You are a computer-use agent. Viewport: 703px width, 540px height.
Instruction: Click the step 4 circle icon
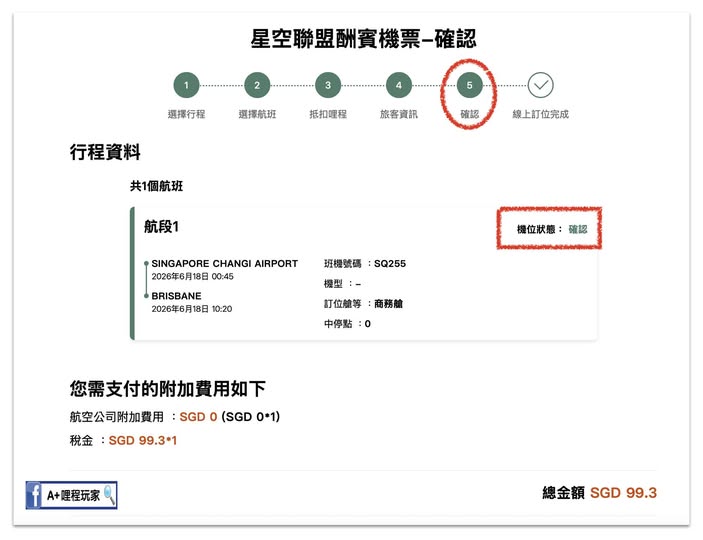[398, 86]
